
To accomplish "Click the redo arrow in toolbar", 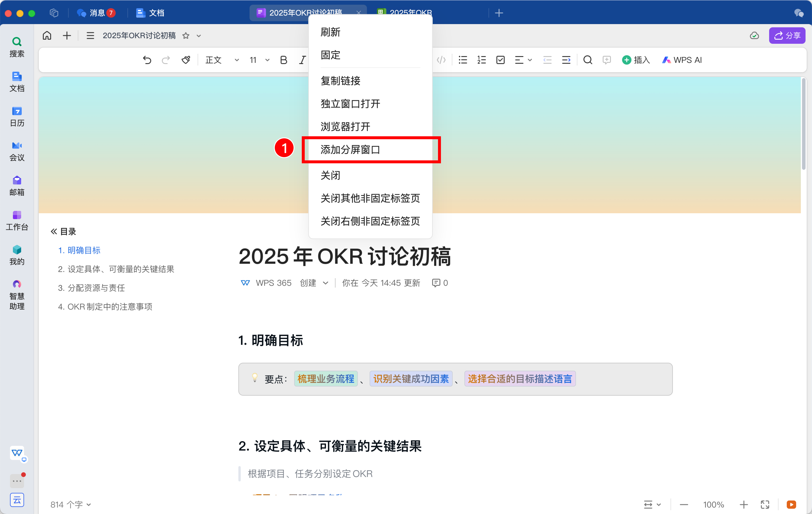I will click(166, 60).
